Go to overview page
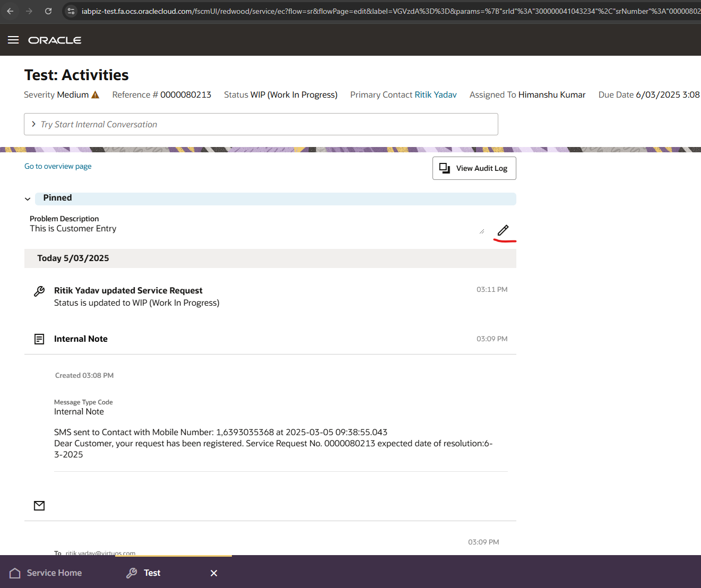The image size is (701, 588). 57,166
